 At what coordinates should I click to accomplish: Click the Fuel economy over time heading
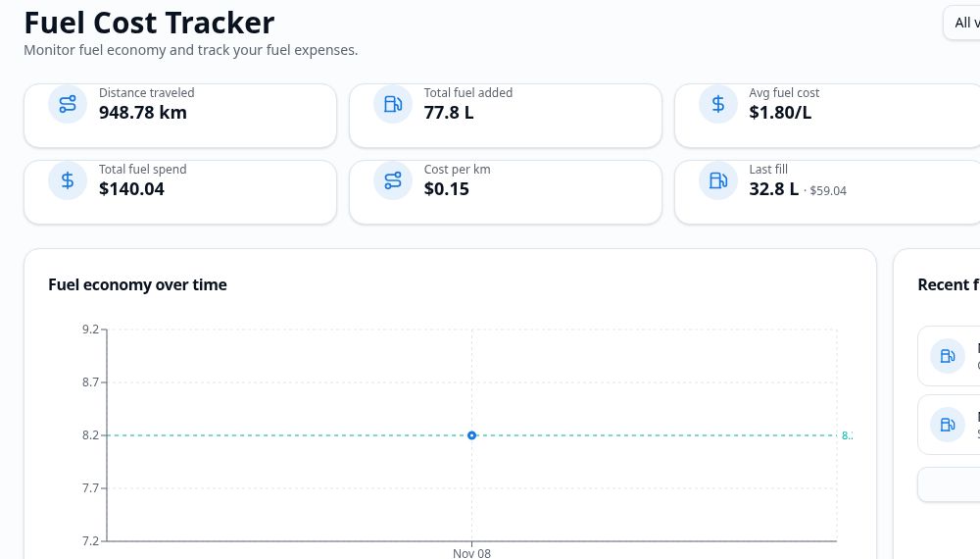pos(137,284)
